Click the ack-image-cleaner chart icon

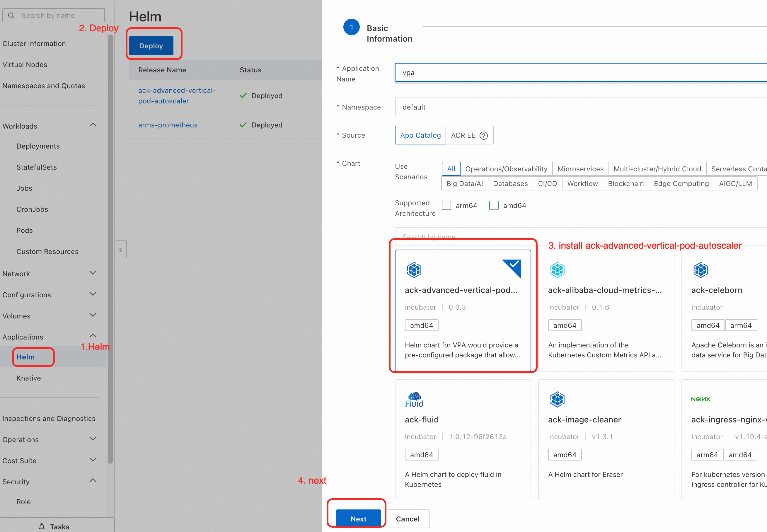[x=557, y=399]
